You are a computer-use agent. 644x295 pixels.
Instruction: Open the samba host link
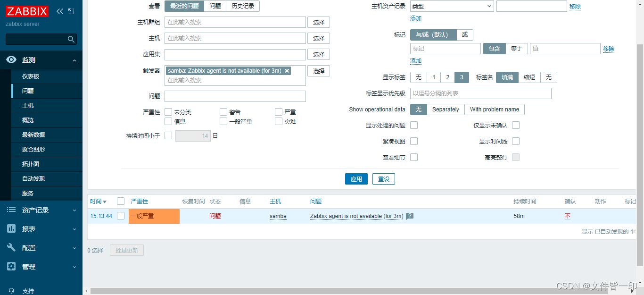(278, 216)
